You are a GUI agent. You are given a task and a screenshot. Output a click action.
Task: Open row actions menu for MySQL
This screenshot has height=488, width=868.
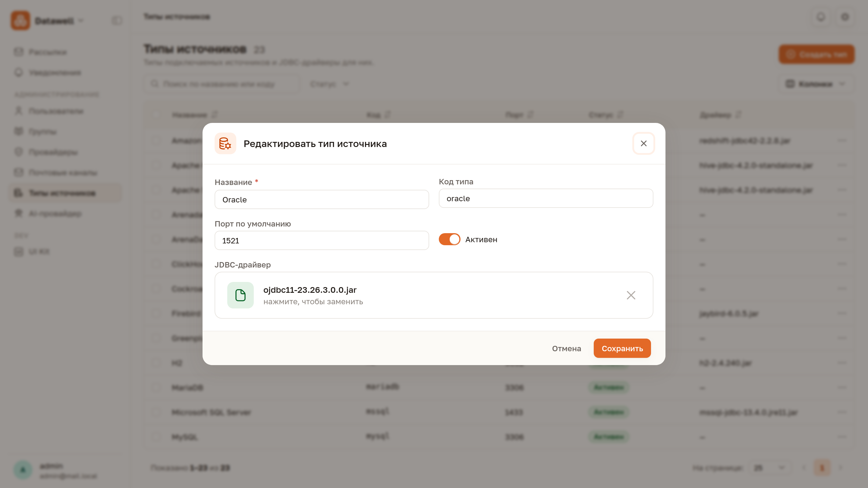[x=842, y=437]
